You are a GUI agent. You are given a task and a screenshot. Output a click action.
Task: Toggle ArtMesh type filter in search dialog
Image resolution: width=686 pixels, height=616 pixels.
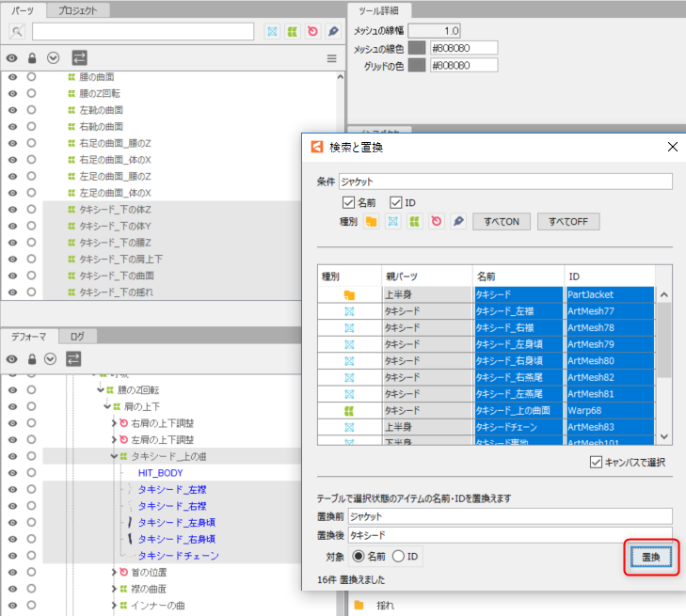[x=393, y=222]
